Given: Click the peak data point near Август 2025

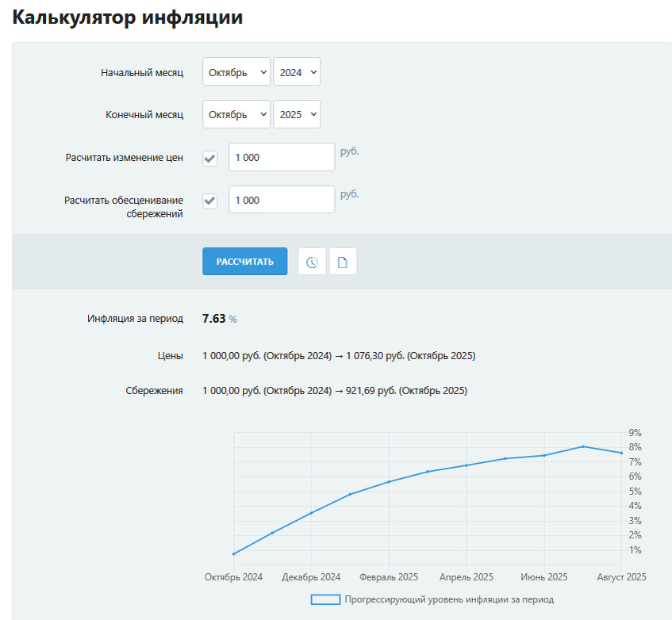Looking at the screenshot, I should [x=582, y=446].
